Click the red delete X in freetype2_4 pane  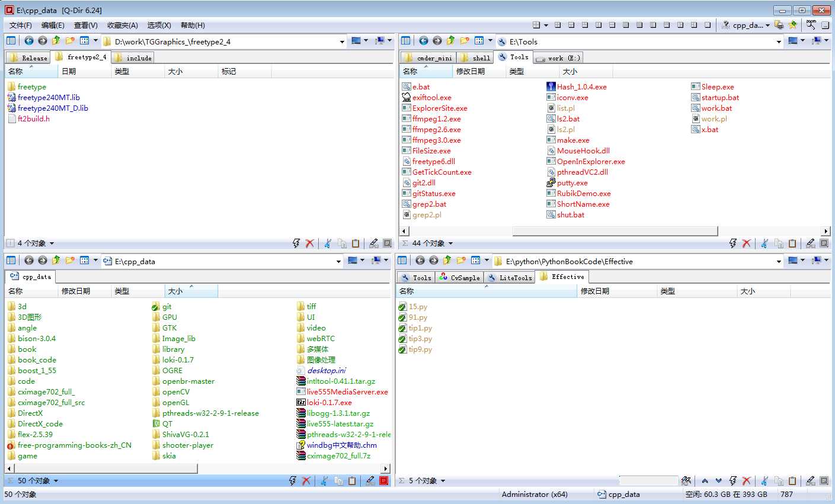click(310, 243)
